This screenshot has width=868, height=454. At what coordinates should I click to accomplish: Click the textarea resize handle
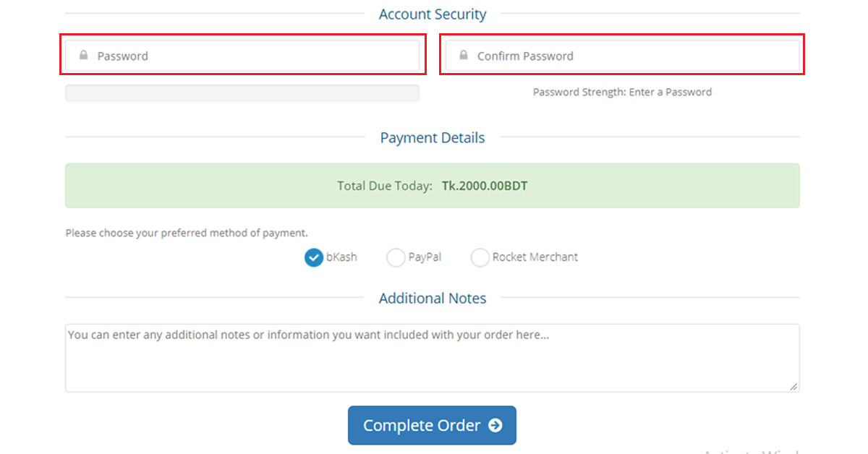tap(793, 387)
